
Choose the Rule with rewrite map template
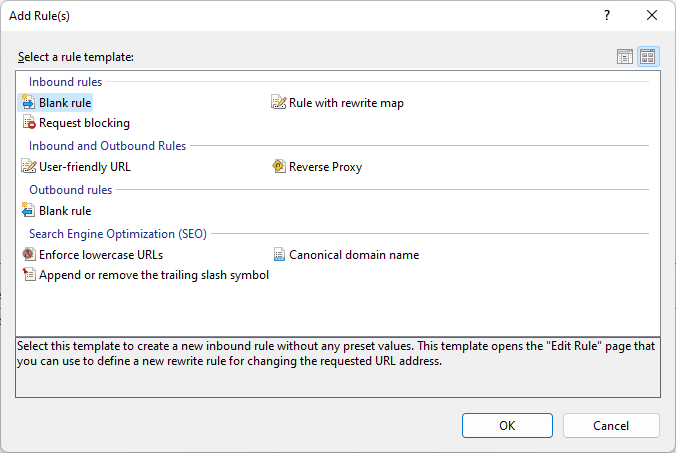345,102
